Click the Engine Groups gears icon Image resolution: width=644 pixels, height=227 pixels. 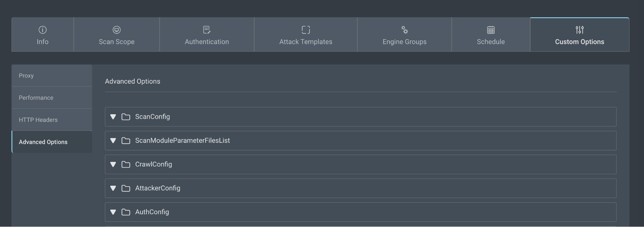(x=405, y=30)
